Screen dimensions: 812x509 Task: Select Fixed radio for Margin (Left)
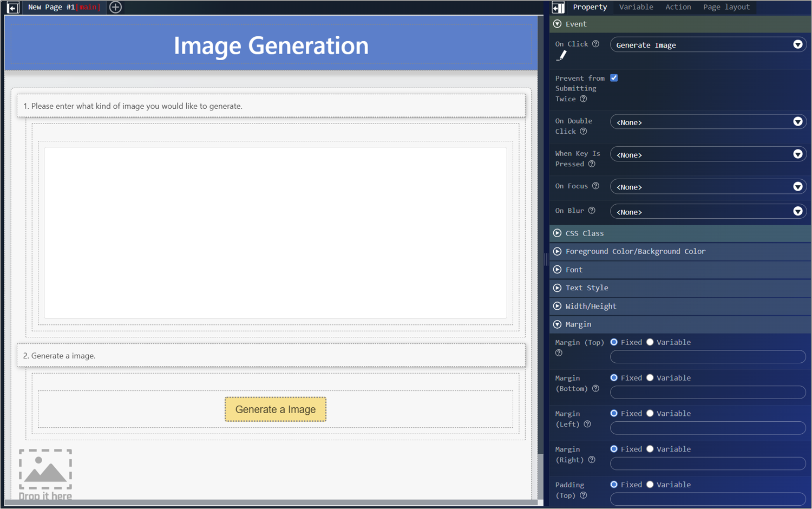[614, 413]
